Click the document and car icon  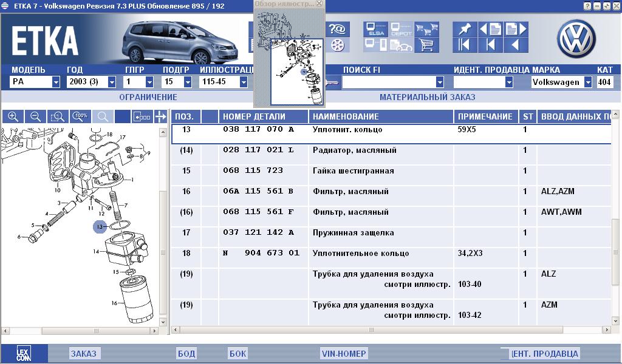401,45
